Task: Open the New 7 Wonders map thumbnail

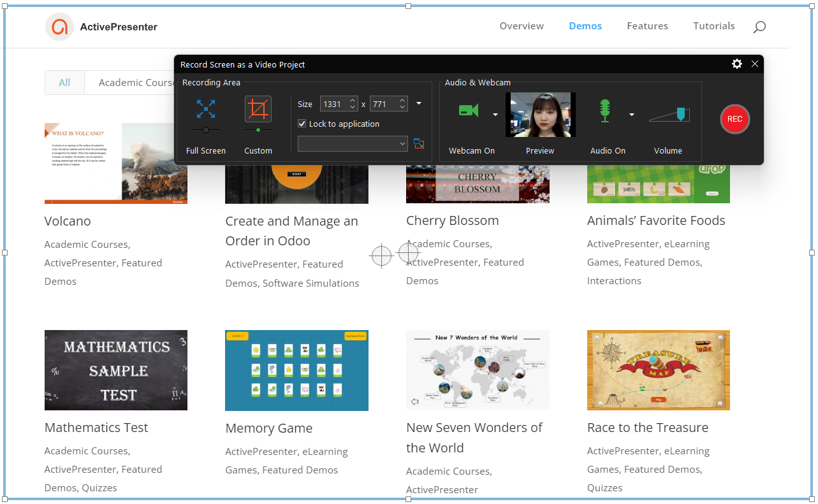Action: pyautogui.click(x=478, y=370)
